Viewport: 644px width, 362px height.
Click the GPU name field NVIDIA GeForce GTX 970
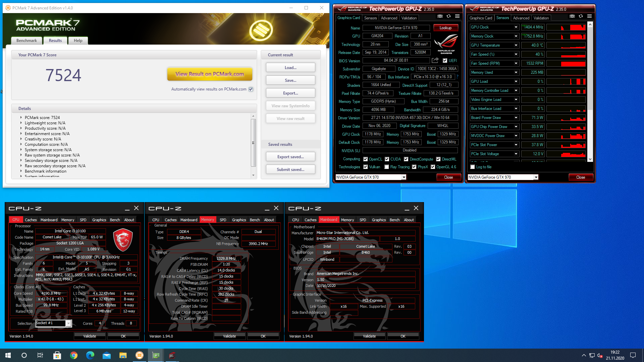pos(396,28)
